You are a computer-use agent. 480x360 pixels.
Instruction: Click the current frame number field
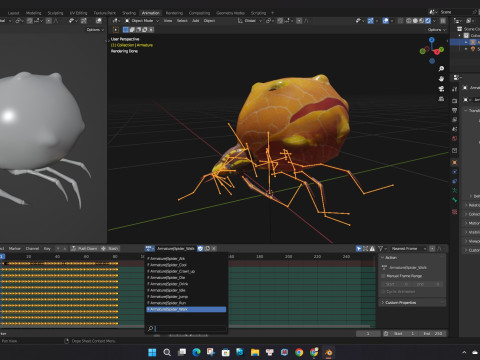tap(368, 333)
